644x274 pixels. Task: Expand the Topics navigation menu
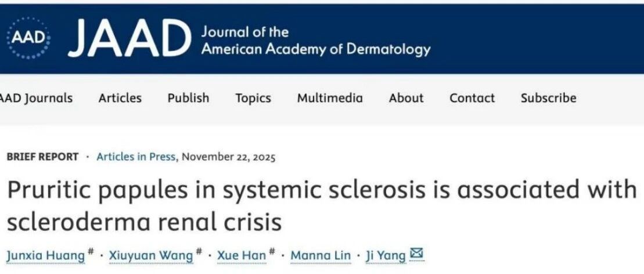[253, 98]
